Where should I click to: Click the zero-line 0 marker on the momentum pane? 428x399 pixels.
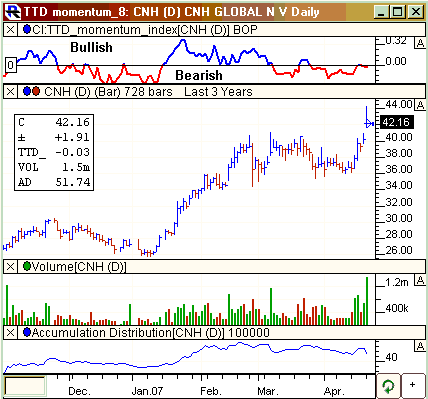pos(11,65)
